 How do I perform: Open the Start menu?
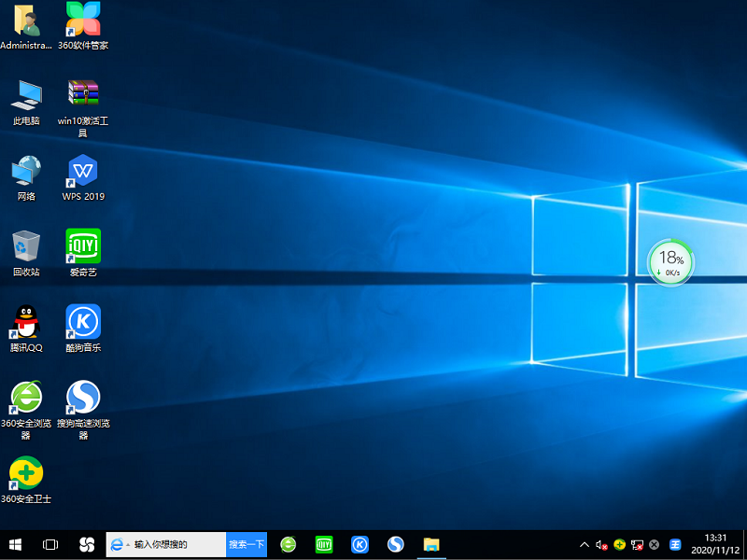click(x=13, y=544)
